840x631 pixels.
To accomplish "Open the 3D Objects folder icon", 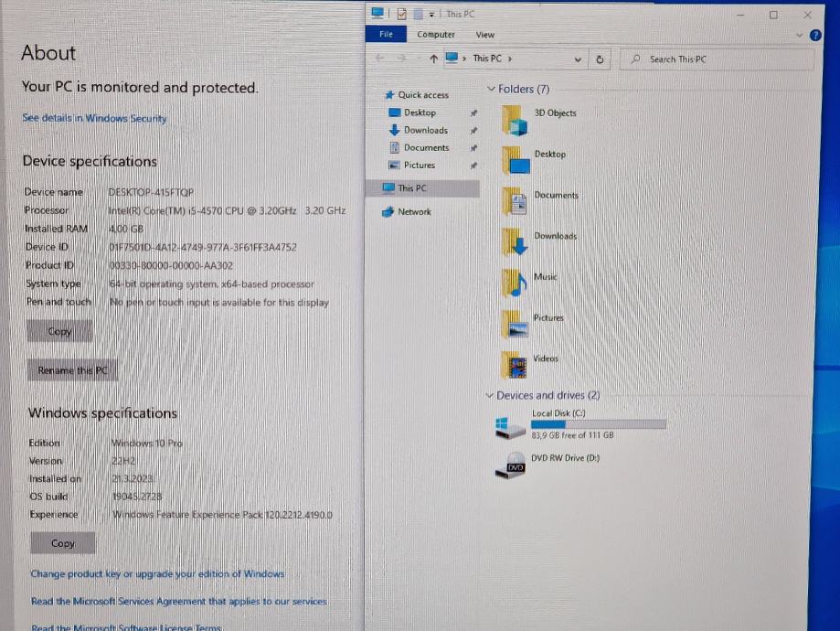I will [x=515, y=120].
